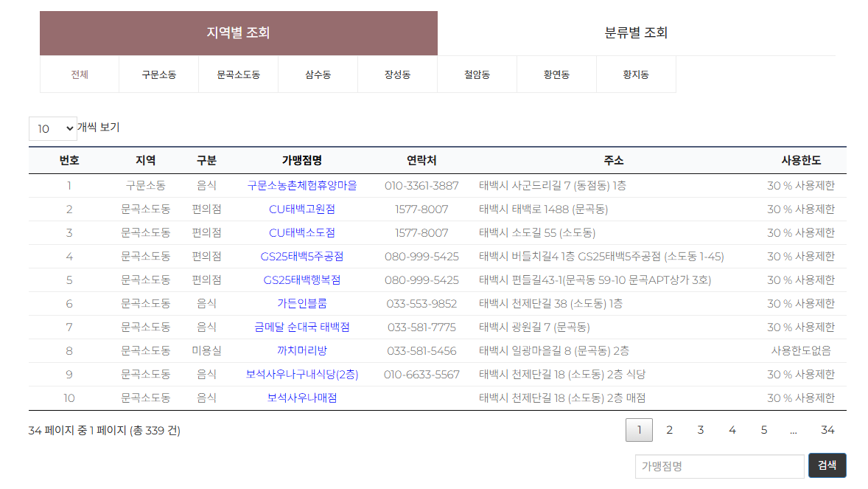Select phone number 033-581-7775
The height and width of the screenshot is (489, 868).
click(421, 327)
